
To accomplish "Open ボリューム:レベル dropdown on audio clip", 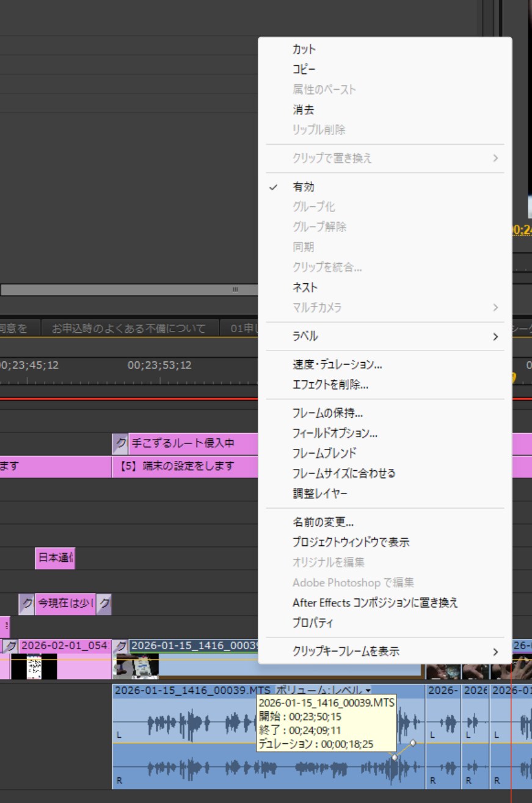I will pyautogui.click(x=368, y=691).
